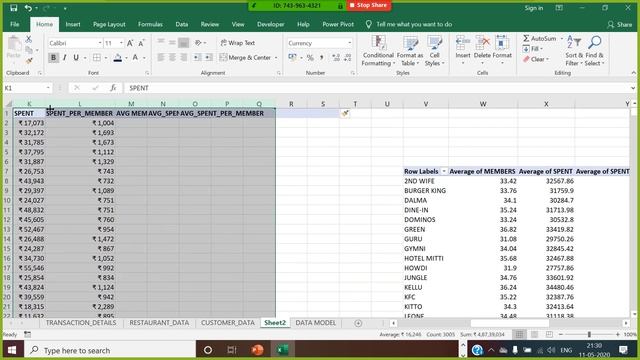Click the zoom slider handle

point(589,334)
